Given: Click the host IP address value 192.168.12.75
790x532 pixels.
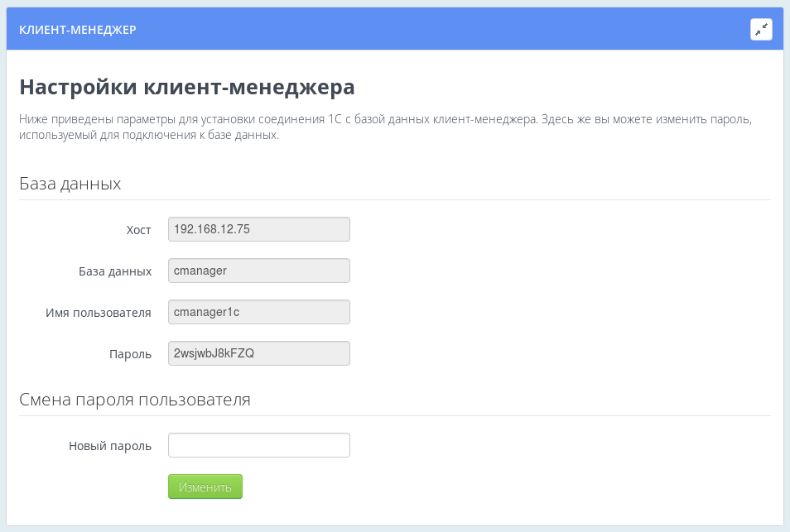Looking at the screenshot, I should coord(210,229).
